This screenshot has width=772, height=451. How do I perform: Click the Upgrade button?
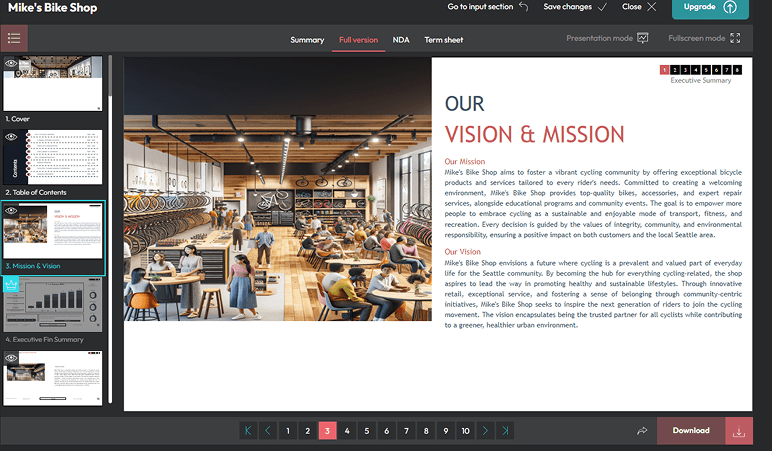[709, 7]
